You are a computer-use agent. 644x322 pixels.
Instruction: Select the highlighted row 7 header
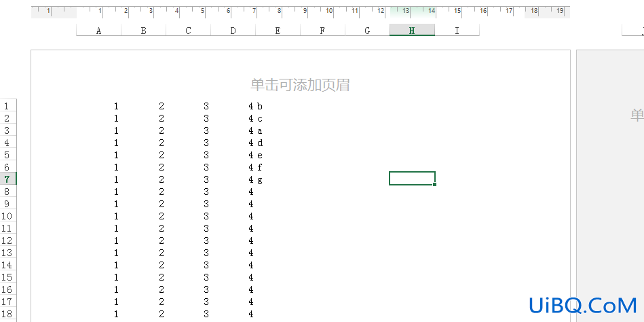tap(8, 179)
